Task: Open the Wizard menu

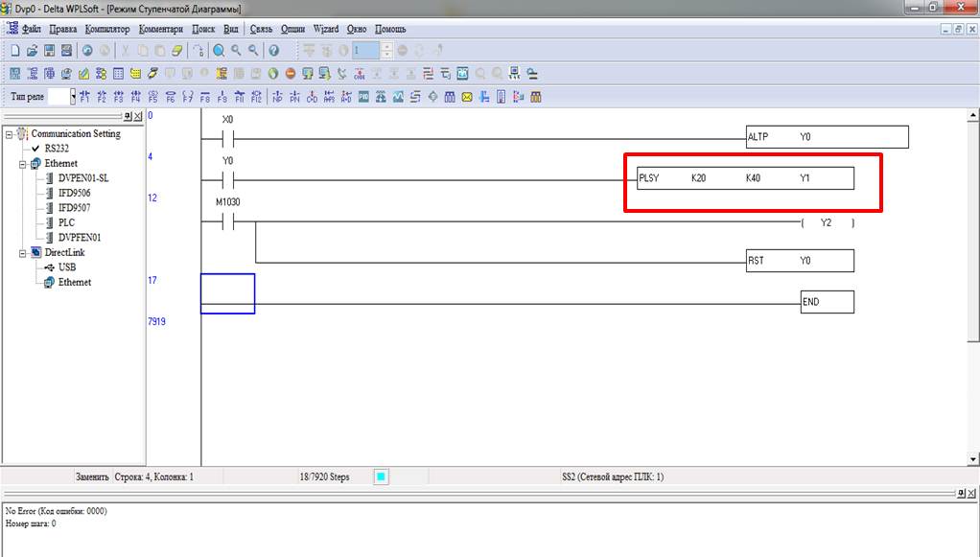Action: (x=325, y=29)
